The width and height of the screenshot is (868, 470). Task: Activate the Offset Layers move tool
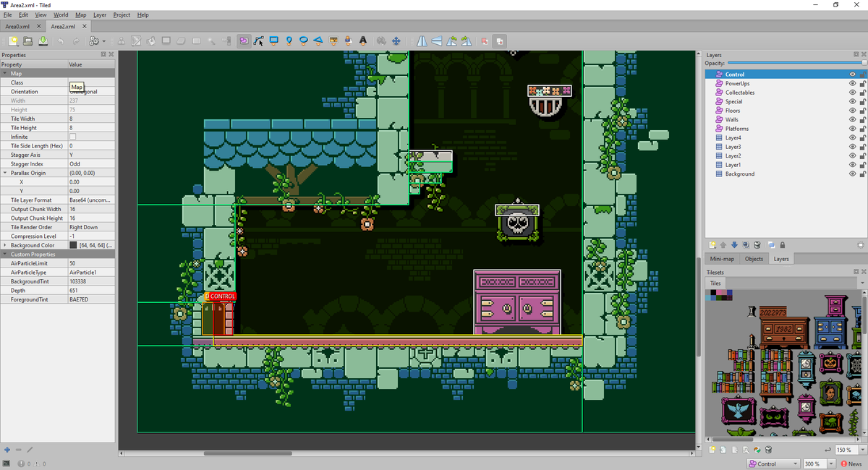pos(396,40)
